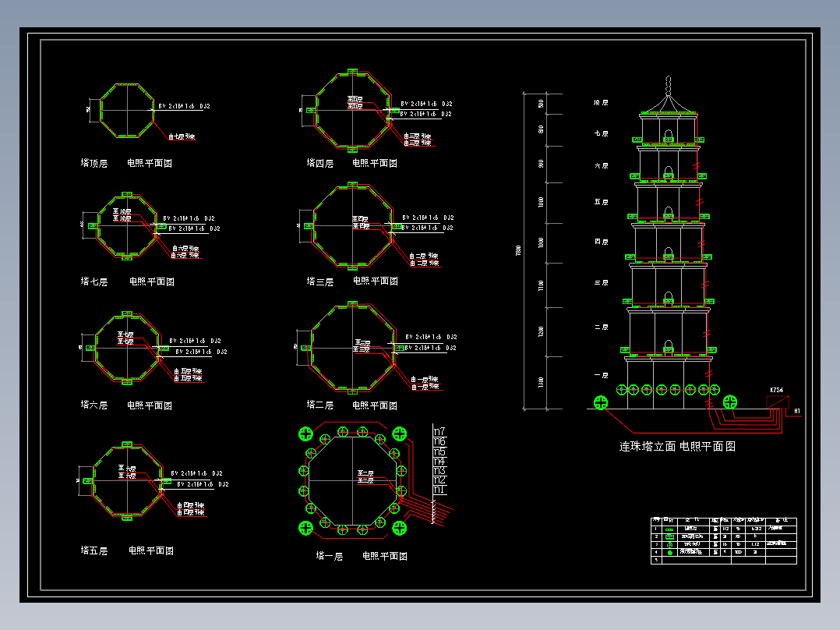Select the 顶层 elevation floor label
840x630 pixels.
pyautogui.click(x=601, y=102)
